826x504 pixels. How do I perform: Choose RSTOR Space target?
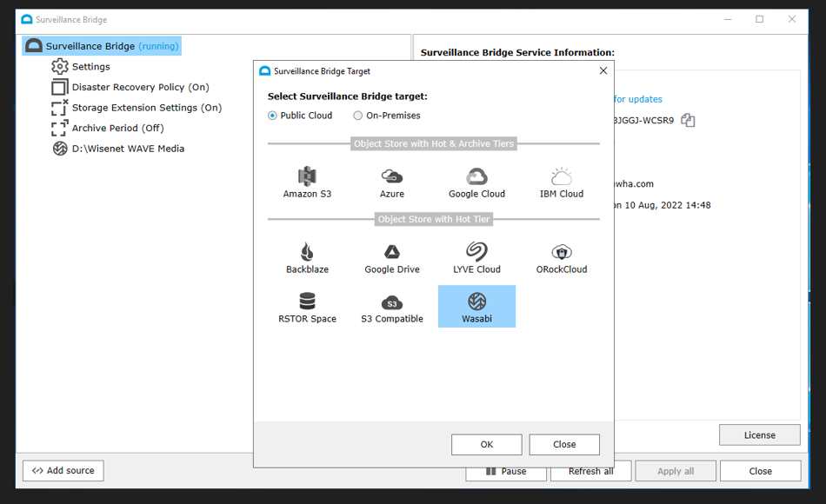307,308
